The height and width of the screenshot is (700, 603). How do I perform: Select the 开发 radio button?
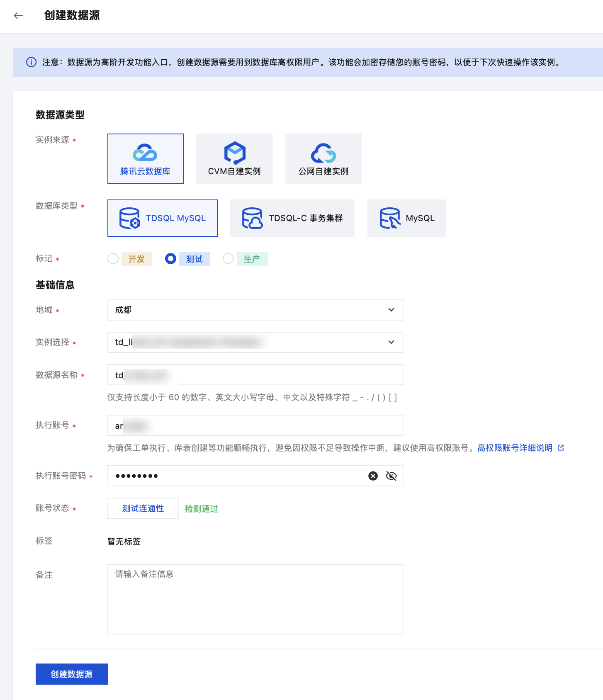tap(113, 259)
